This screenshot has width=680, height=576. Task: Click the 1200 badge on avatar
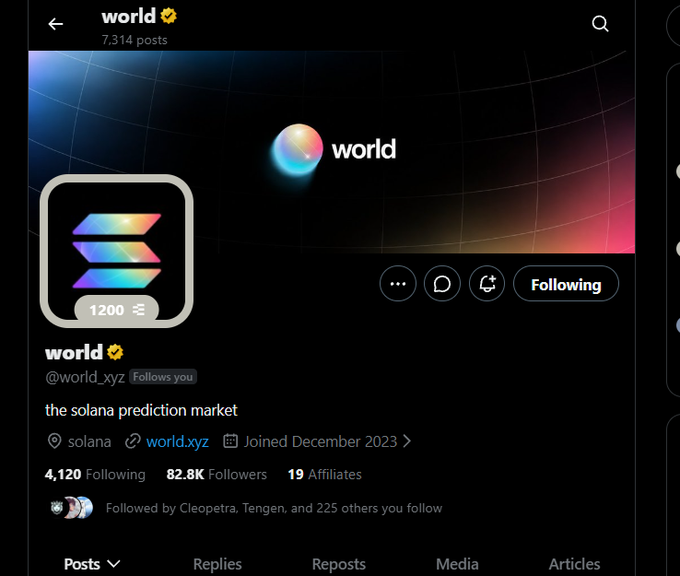coord(117,310)
